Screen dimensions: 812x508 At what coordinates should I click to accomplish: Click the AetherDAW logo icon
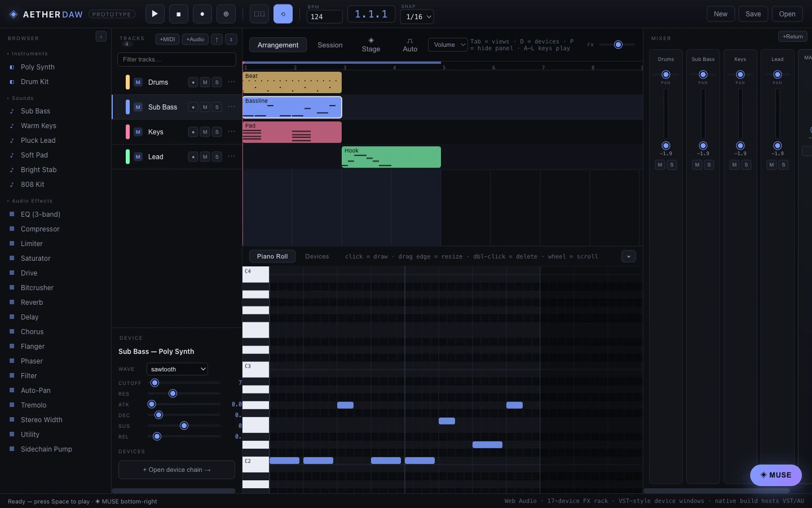click(x=14, y=14)
